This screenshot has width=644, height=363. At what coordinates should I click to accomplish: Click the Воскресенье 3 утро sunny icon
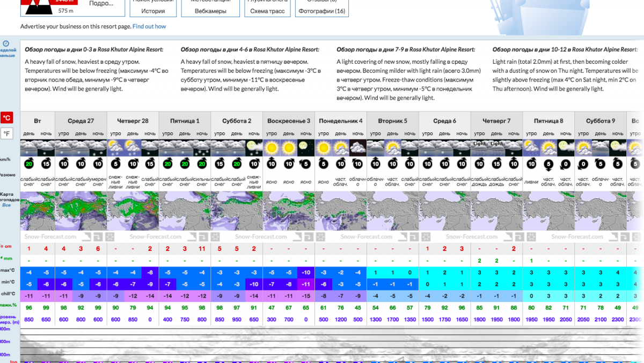[272, 147]
